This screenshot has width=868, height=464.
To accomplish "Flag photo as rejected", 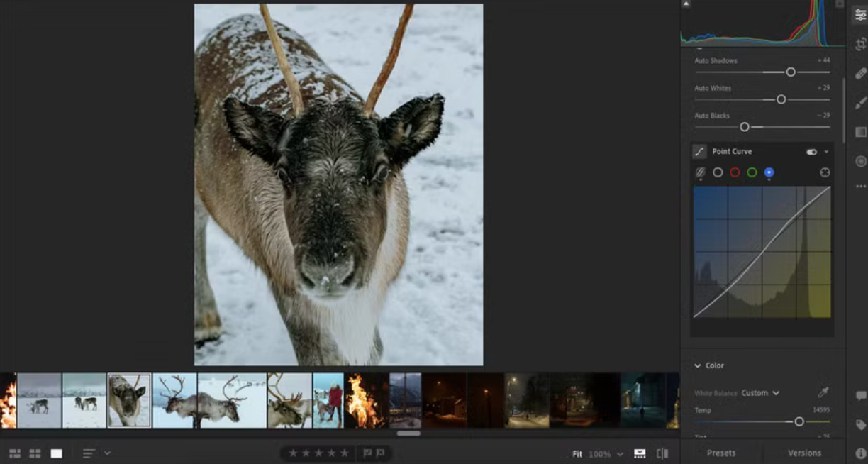I will (381, 453).
